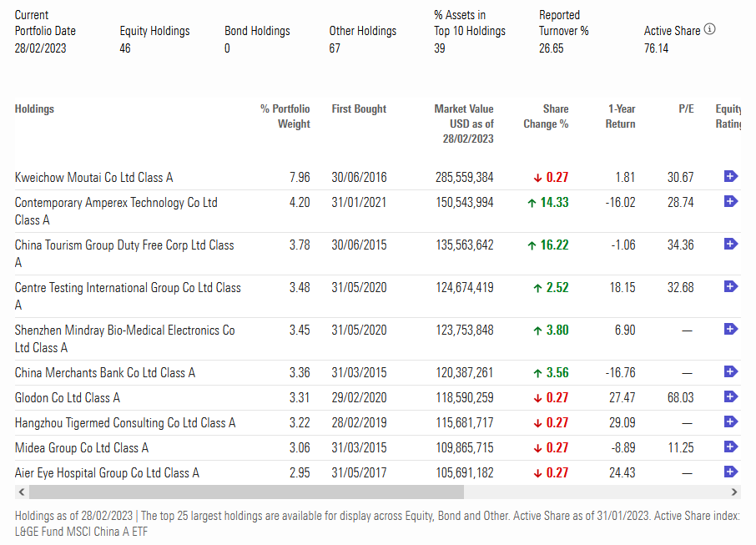Click China Merchants Bank rating icon
Image resolution: width=756 pixels, height=545 pixels.
(x=730, y=371)
